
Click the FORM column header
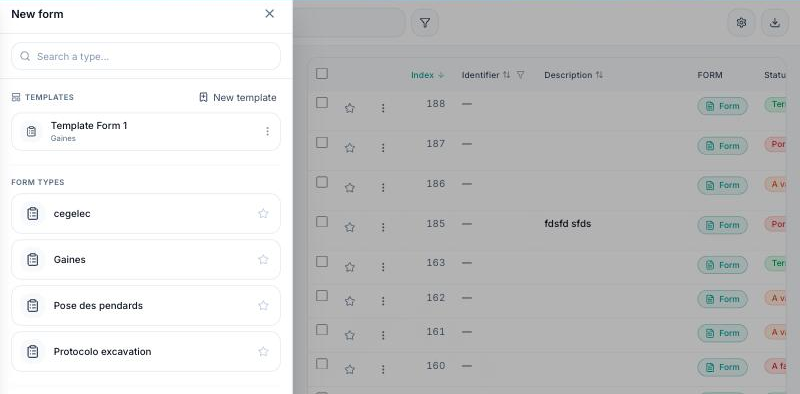(710, 75)
